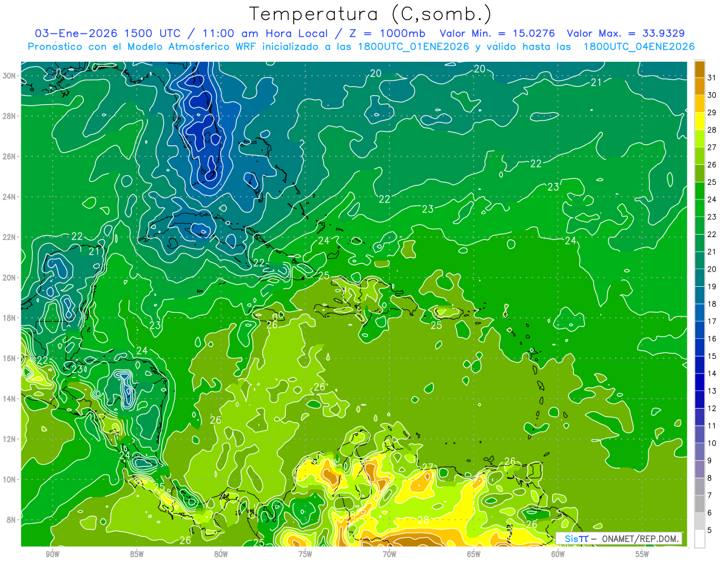Click the 75W longitude axis label
The image size is (728, 562).
305,554
